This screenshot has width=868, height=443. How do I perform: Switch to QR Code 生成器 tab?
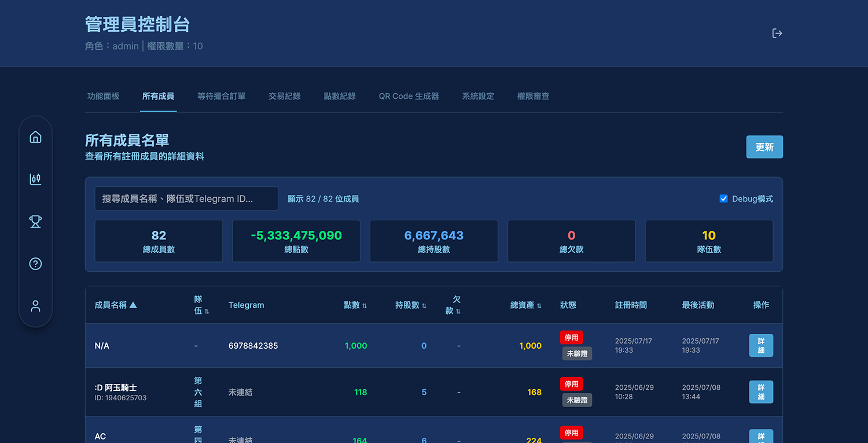[409, 96]
